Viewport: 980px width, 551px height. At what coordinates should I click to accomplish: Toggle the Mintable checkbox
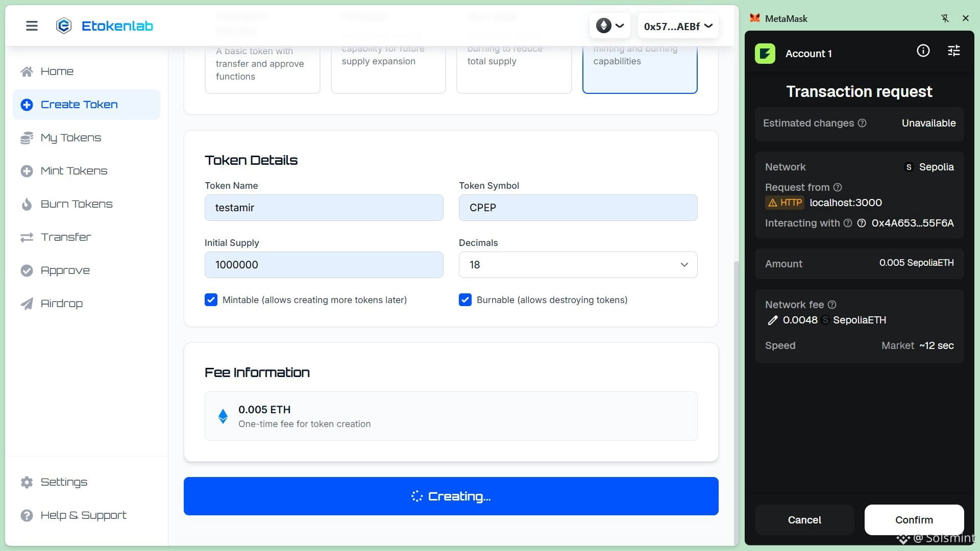coord(211,300)
